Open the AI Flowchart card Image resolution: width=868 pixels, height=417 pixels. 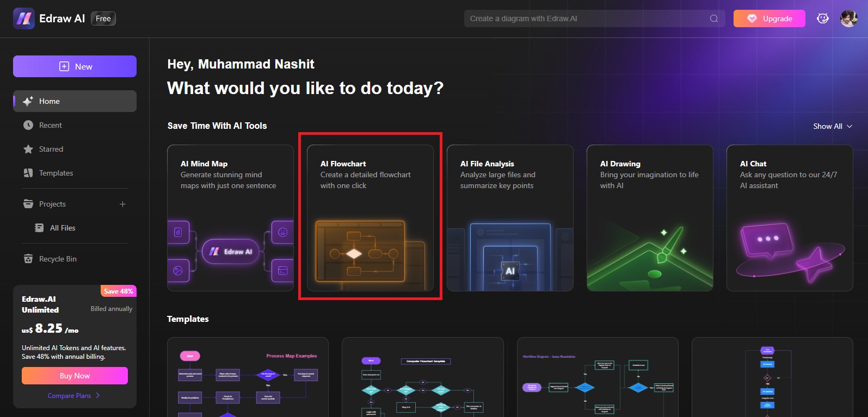tap(370, 218)
